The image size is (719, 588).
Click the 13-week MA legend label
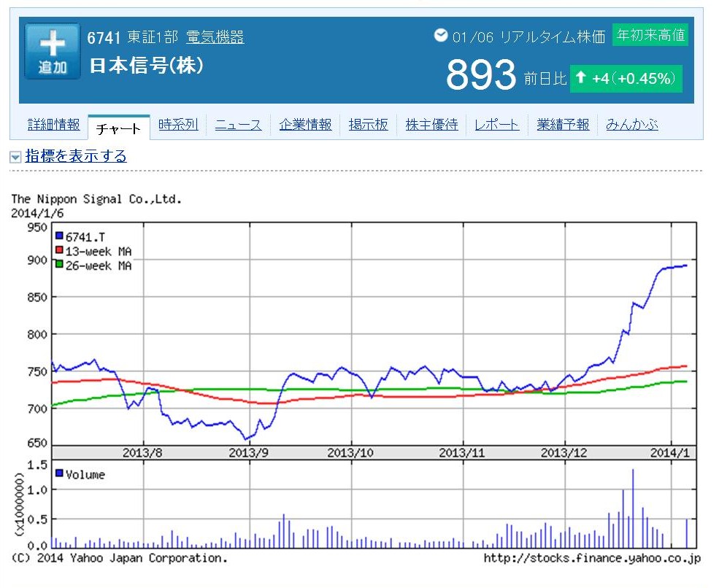(x=99, y=252)
